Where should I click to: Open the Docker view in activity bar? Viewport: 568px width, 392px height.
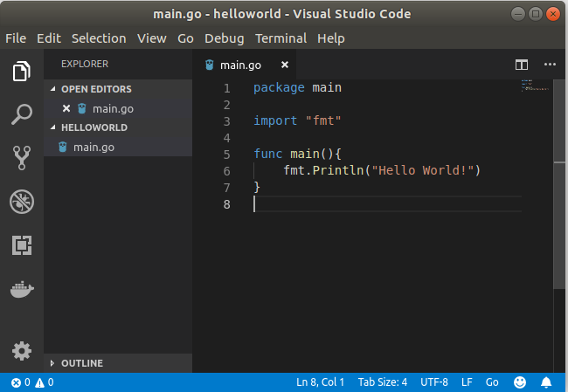22,289
